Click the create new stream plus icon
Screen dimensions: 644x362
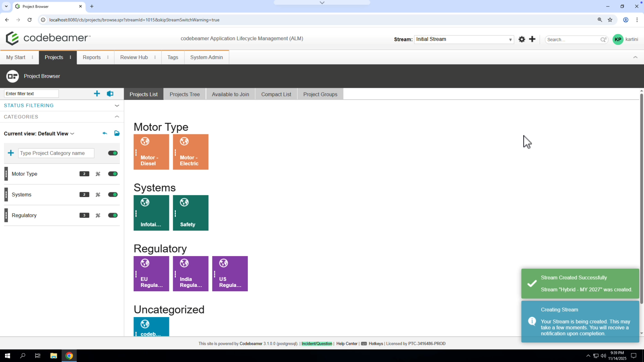(532, 39)
